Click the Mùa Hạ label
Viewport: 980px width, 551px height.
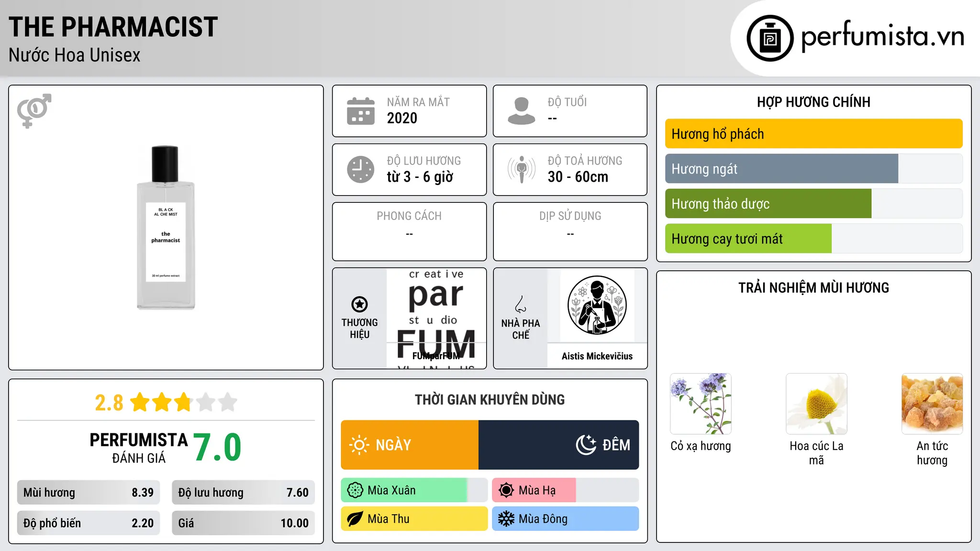click(x=537, y=491)
